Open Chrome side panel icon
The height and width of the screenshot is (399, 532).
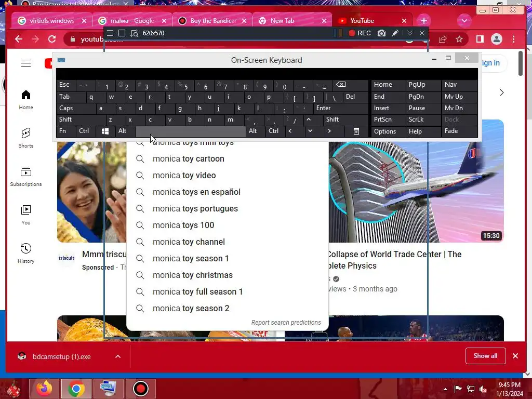(x=480, y=39)
